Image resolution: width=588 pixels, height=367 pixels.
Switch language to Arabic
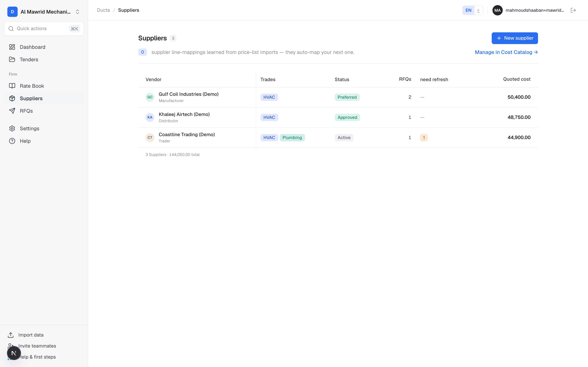pyautogui.click(x=478, y=10)
